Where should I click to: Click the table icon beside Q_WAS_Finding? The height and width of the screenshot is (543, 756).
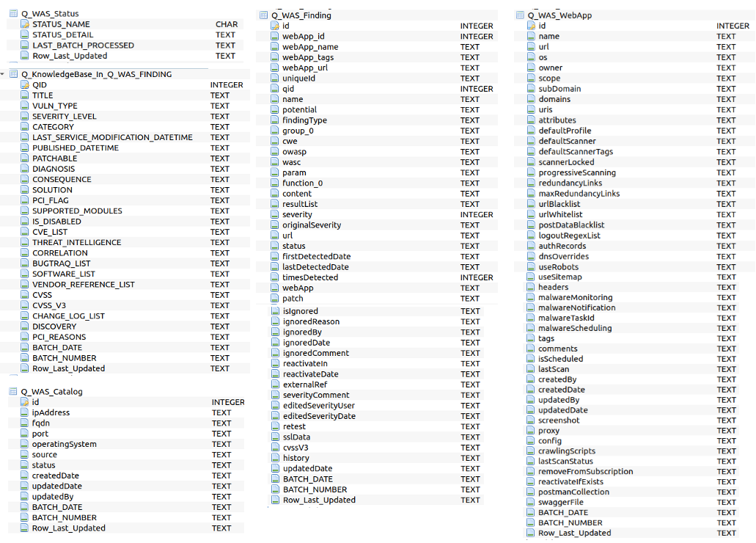[x=264, y=15]
